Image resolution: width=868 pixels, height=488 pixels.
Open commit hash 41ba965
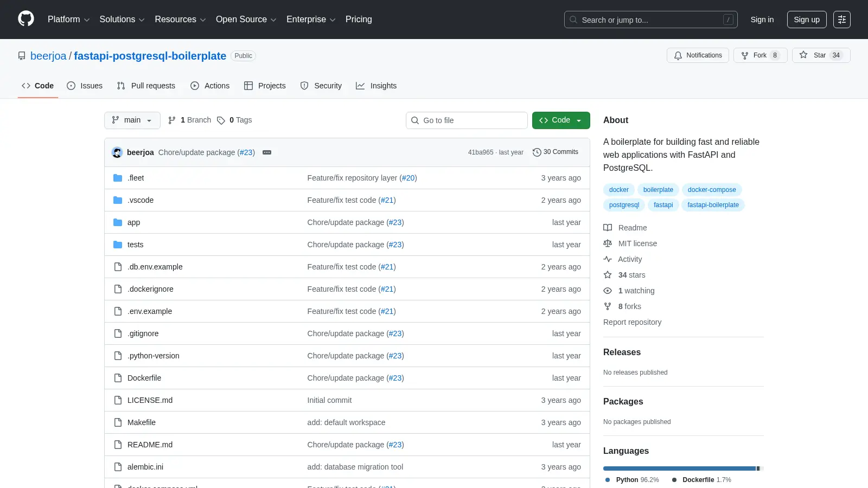(481, 152)
